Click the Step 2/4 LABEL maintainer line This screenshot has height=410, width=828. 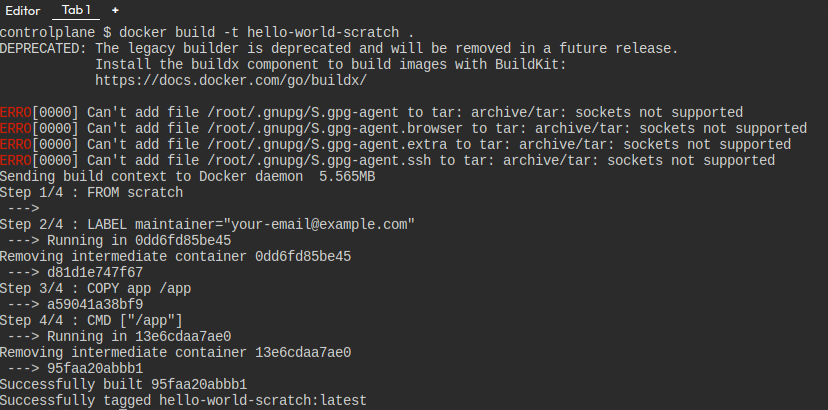tap(207, 224)
